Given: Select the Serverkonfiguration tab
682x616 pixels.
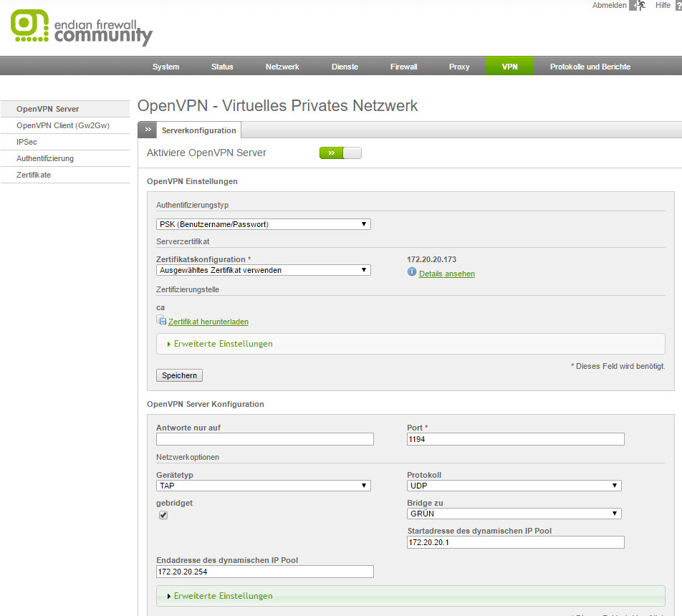Looking at the screenshot, I should click(198, 130).
